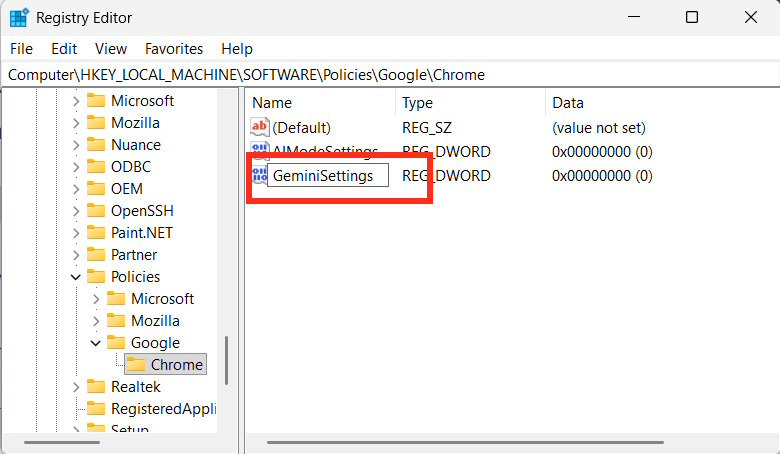Select the top-level Mozilla tree key

pyautogui.click(x=135, y=123)
